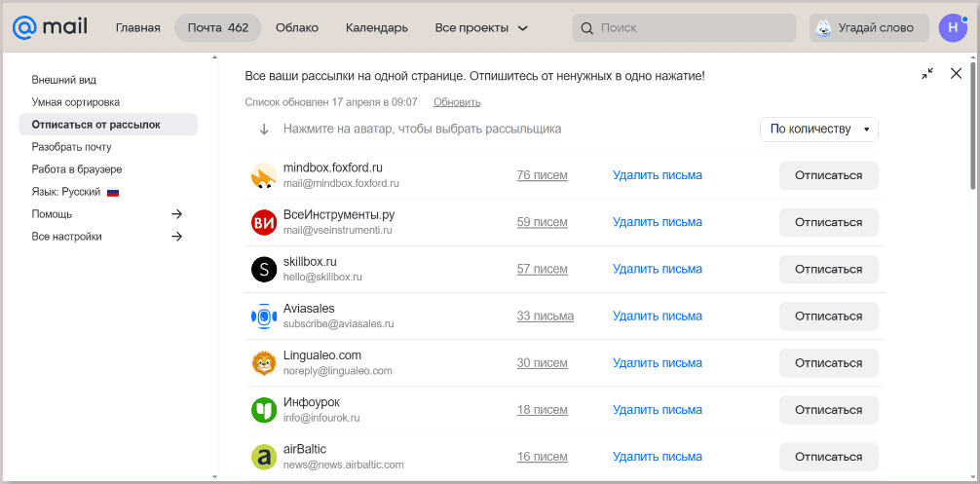
Task: Focus the Поиск search field
Action: [x=685, y=28]
